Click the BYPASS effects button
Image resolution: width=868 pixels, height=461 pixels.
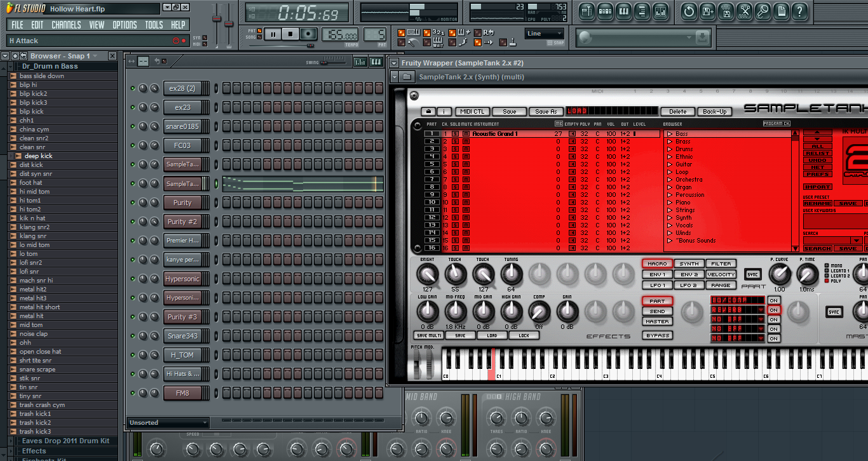(x=657, y=335)
